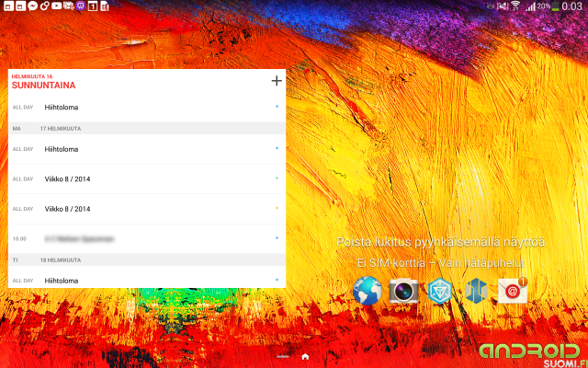Tap the document notification icon in status bar
588x368 pixels.
[105, 6]
